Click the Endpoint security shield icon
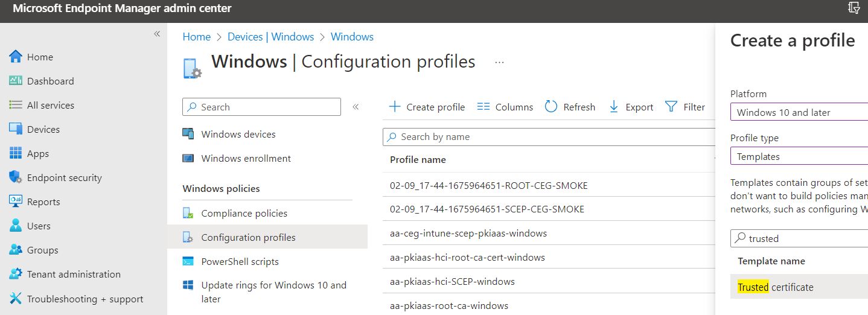The width and height of the screenshot is (868, 315). [16, 177]
